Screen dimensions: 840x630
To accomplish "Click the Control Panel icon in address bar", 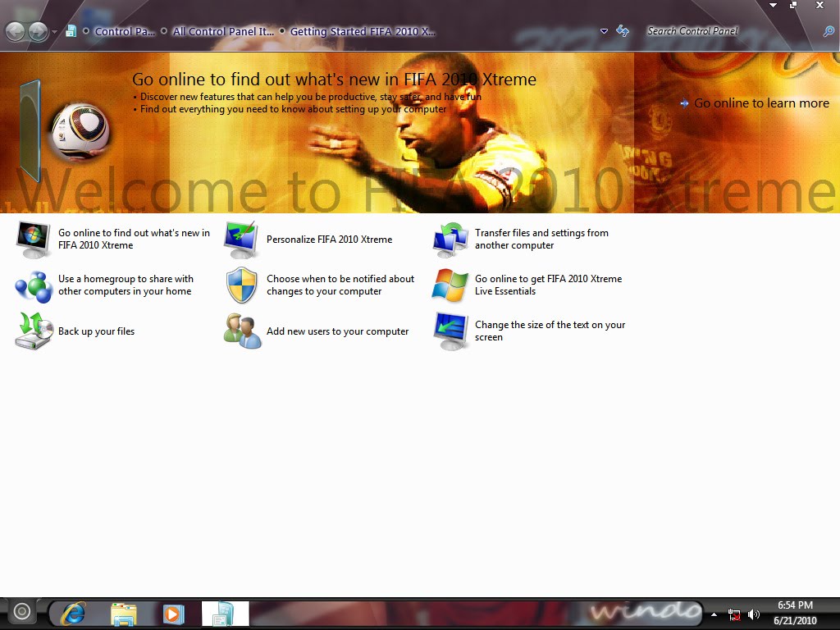I will coord(71,31).
